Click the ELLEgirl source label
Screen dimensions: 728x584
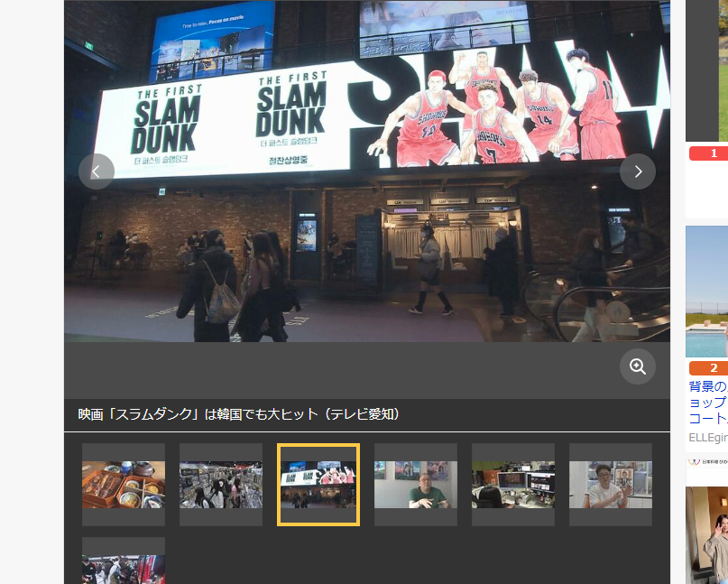708,438
